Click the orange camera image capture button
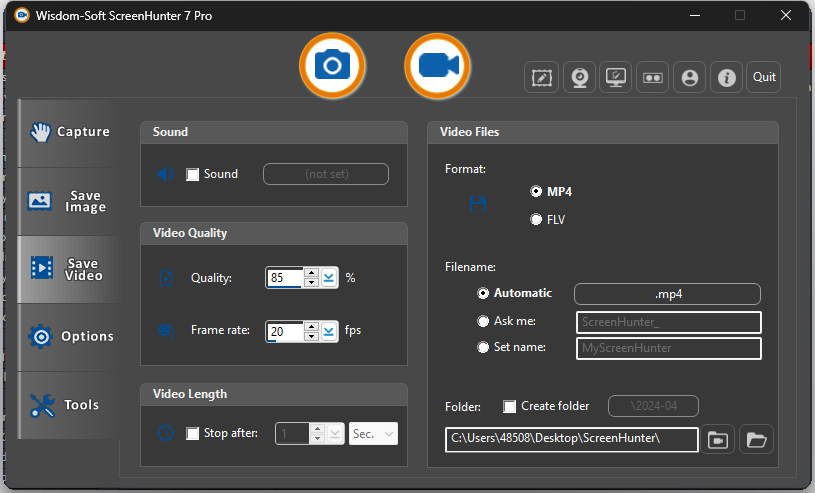The image size is (815, 493). point(332,66)
